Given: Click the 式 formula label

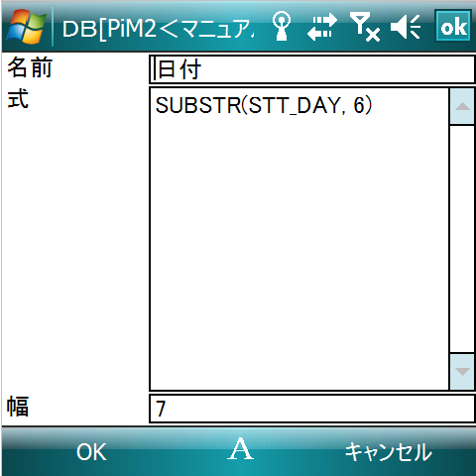Looking at the screenshot, I should click(18, 98).
